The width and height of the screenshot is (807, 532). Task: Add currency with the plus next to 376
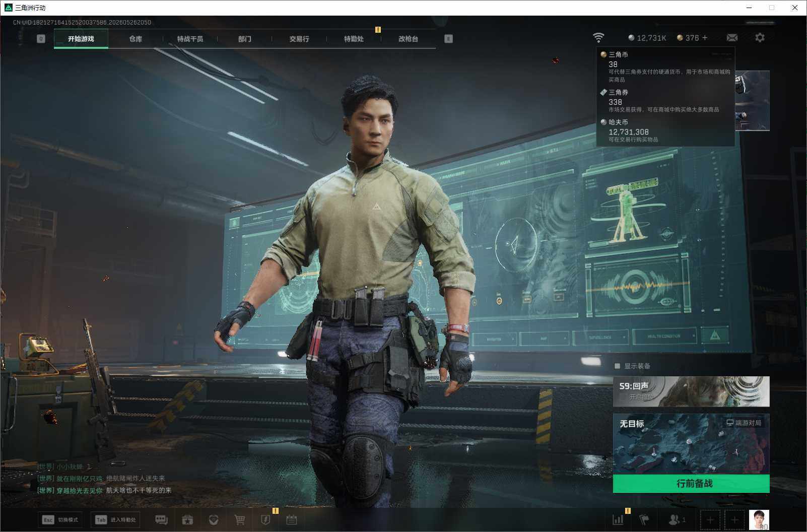(x=705, y=38)
